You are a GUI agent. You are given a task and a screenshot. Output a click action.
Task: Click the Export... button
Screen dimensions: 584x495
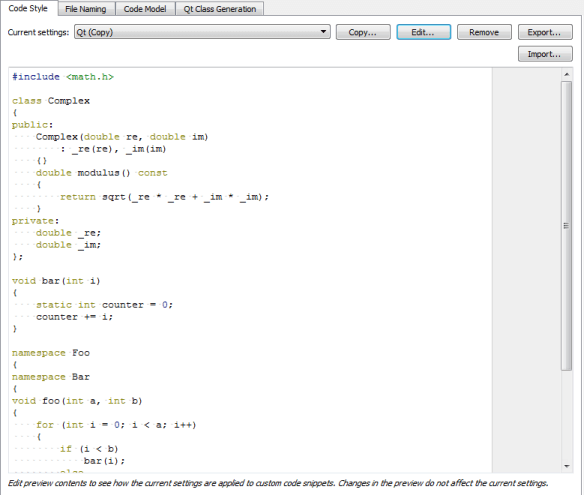coord(545,32)
